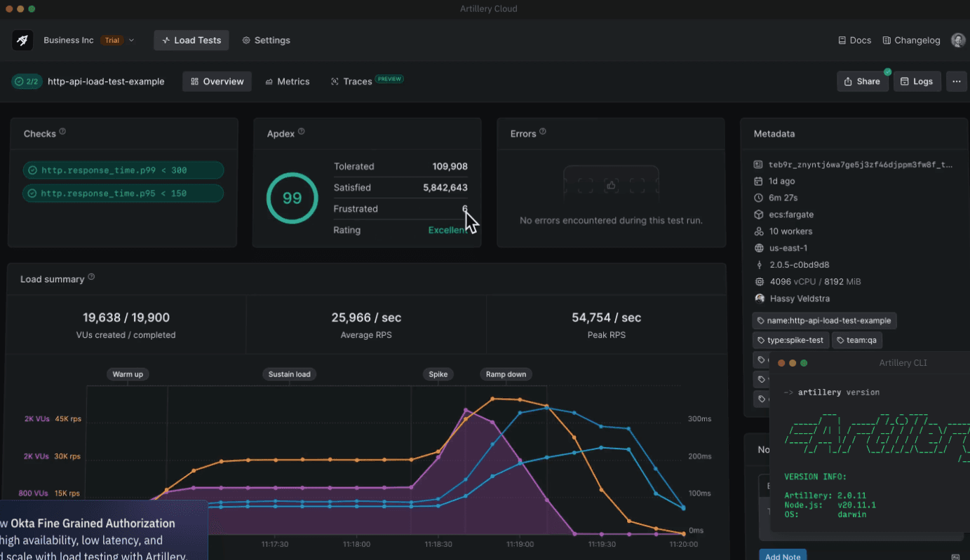Click the Load summary help icon
The image size is (970, 560).
pos(90,278)
